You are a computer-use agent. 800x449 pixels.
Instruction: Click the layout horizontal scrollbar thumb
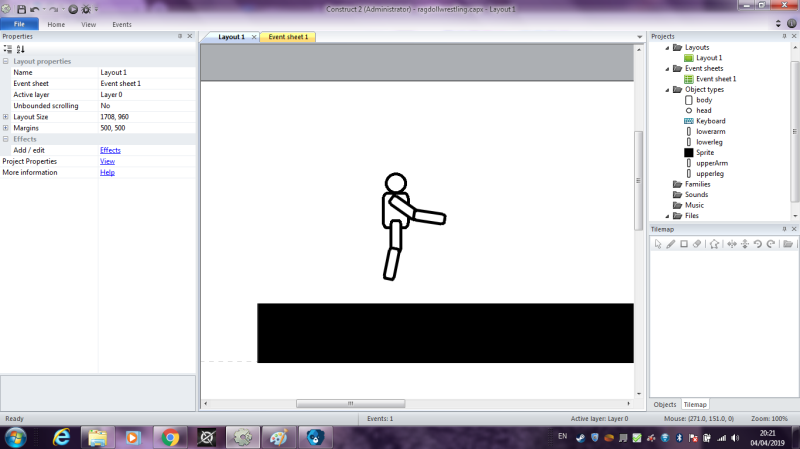pyautogui.click(x=351, y=404)
